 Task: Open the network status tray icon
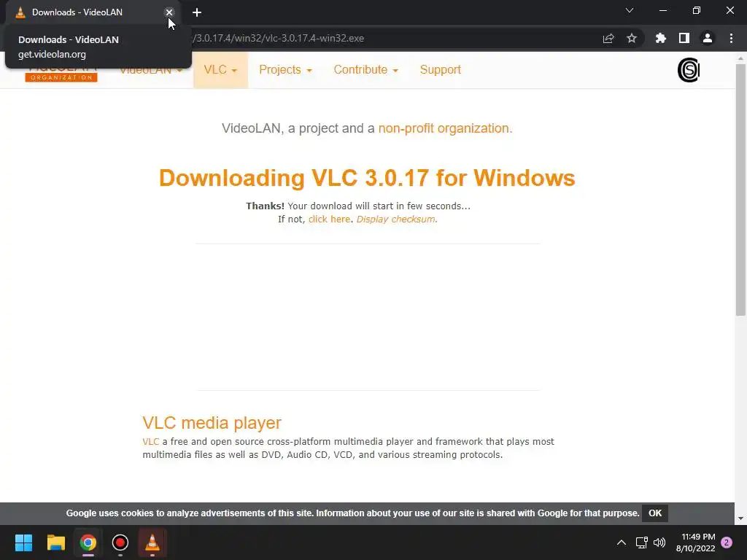click(x=642, y=542)
